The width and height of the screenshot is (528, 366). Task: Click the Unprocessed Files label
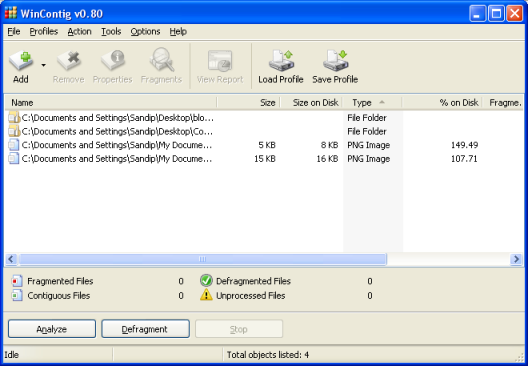tap(251, 296)
